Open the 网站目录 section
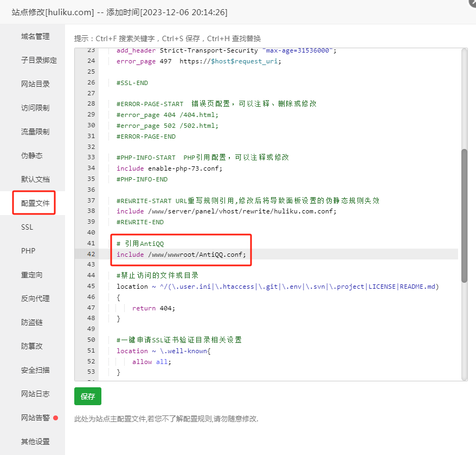The height and width of the screenshot is (455, 476). coord(35,84)
